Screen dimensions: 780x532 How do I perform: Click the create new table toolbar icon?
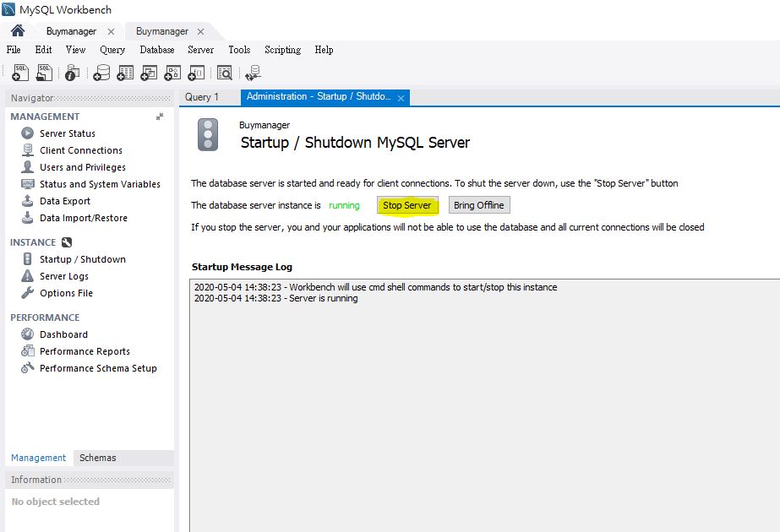coord(125,73)
